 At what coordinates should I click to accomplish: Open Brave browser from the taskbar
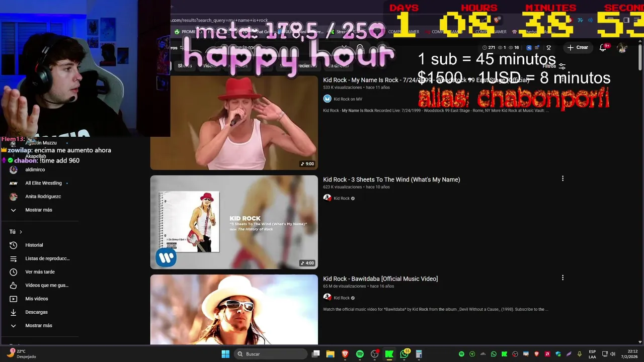pyautogui.click(x=345, y=354)
